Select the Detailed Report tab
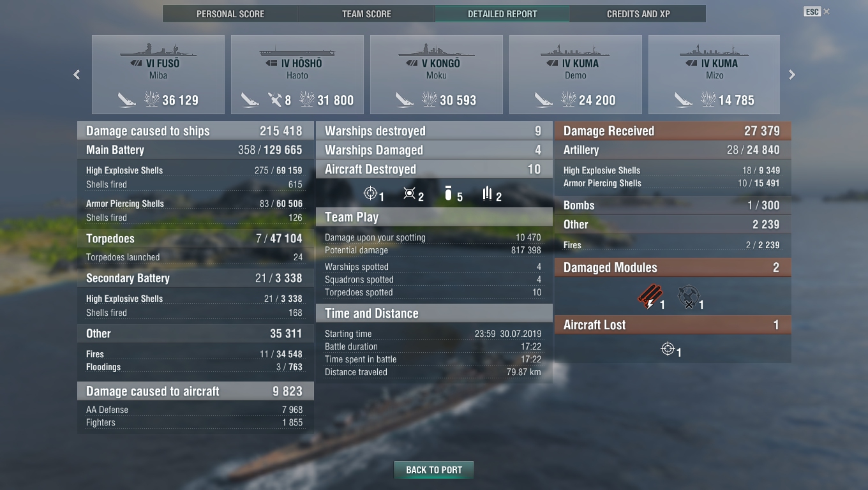This screenshot has height=490, width=868. click(x=502, y=13)
